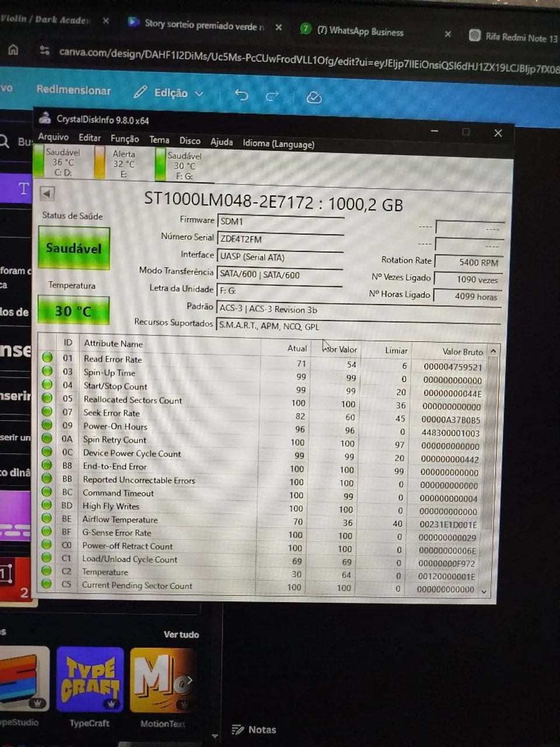Image resolution: width=560 pixels, height=747 pixels.
Task: Click status icon for Reallocated Sectors Count
Action: point(47,398)
